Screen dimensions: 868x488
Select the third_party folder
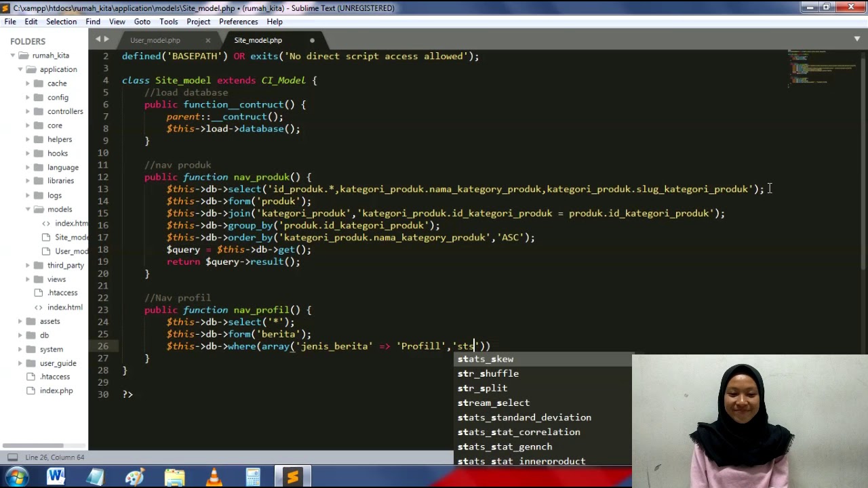click(x=66, y=266)
